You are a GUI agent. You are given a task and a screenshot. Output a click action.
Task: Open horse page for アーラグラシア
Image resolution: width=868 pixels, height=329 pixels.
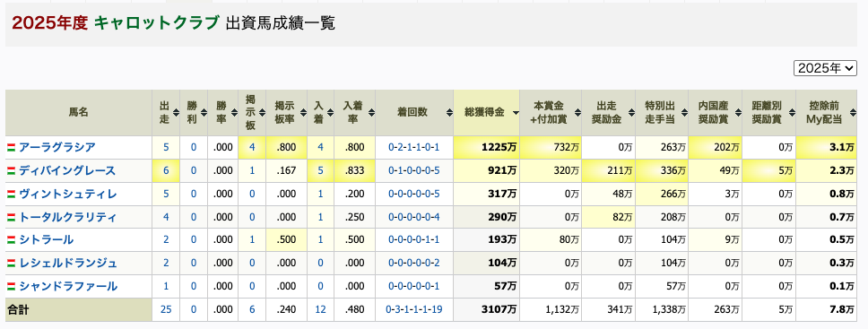57,147
